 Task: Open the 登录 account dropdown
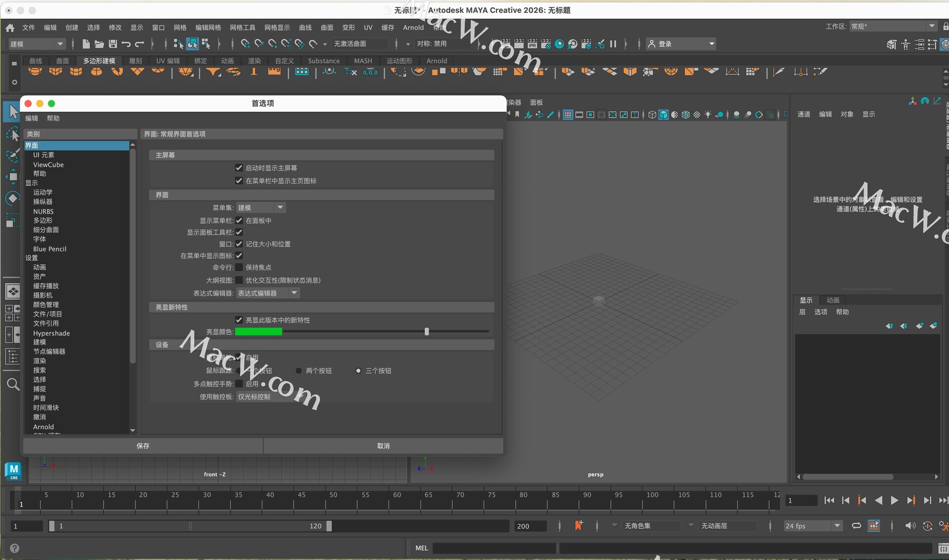click(682, 44)
